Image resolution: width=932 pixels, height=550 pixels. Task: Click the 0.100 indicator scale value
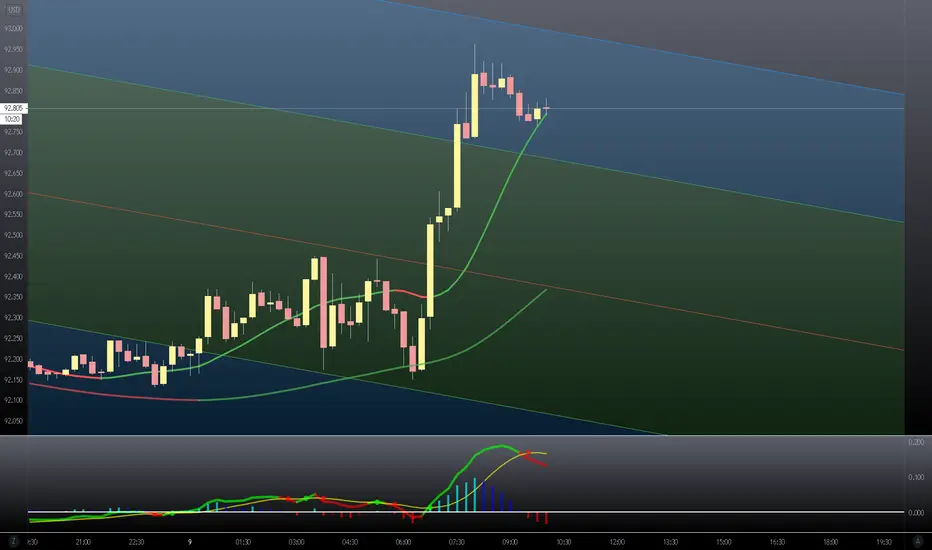tap(916, 477)
